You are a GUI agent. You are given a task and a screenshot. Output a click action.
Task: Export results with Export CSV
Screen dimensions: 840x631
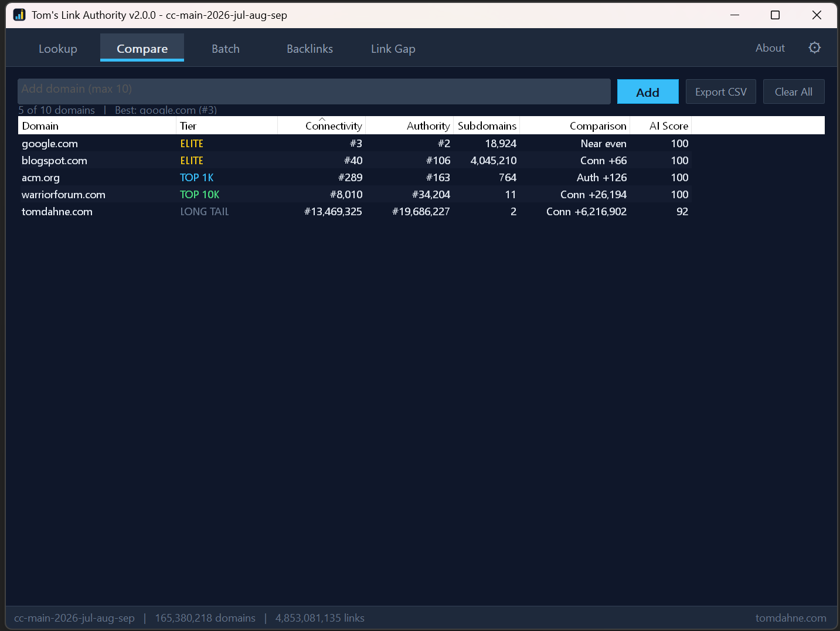(721, 92)
